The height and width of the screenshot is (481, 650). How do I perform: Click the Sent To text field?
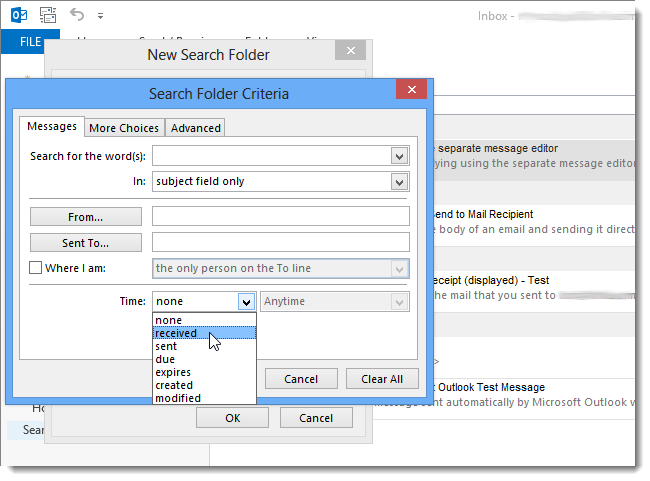(x=281, y=242)
